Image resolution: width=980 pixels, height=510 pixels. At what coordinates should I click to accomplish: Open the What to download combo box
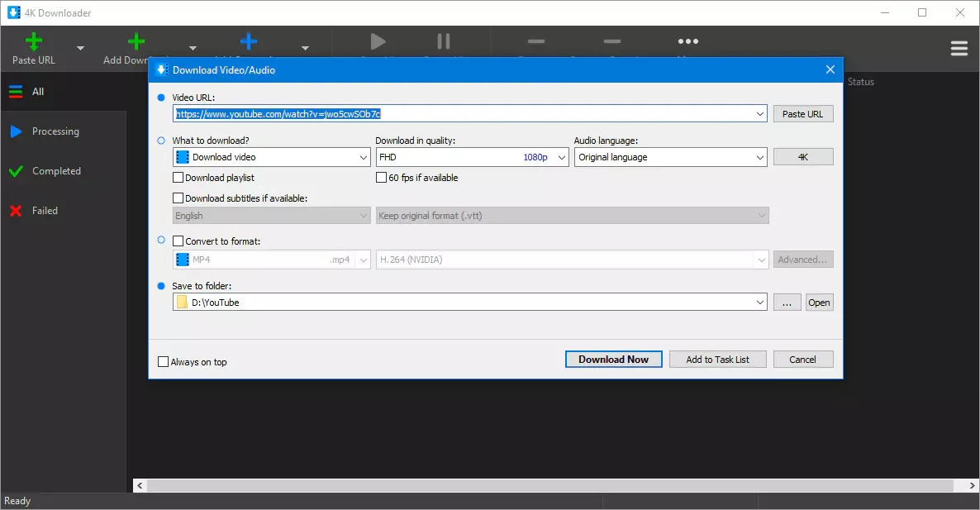pos(271,157)
